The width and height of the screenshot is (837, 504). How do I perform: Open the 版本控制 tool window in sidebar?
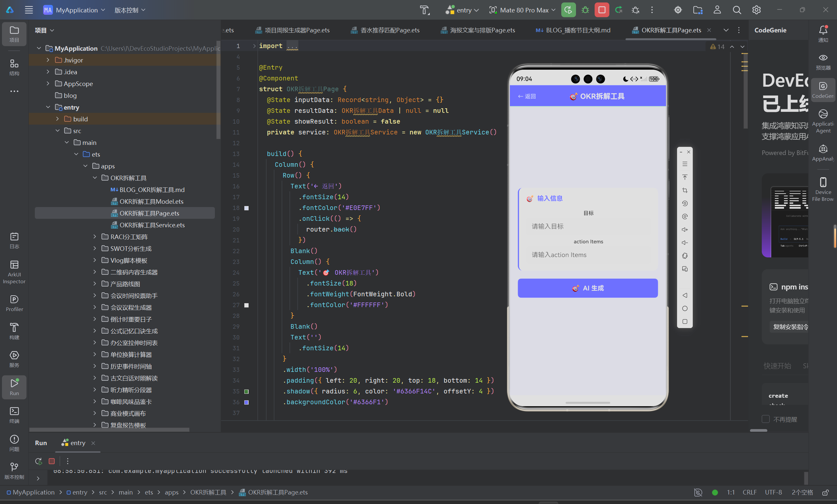(x=14, y=471)
